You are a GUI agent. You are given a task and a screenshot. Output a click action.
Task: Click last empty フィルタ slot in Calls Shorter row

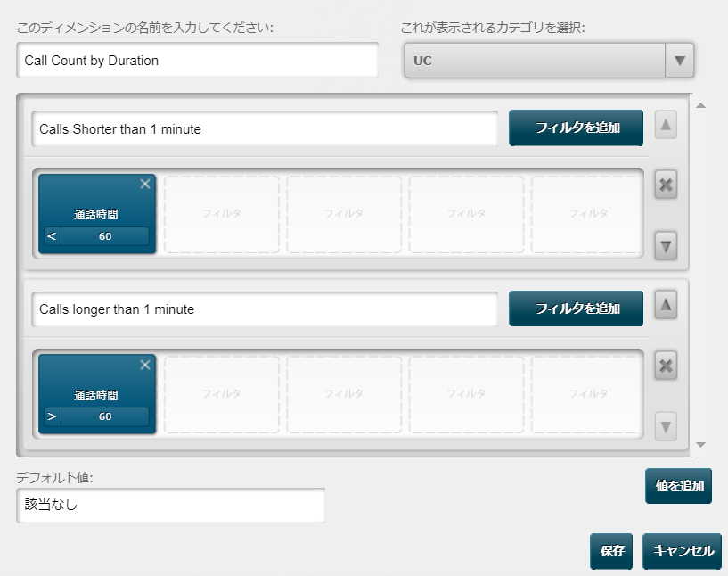point(587,214)
